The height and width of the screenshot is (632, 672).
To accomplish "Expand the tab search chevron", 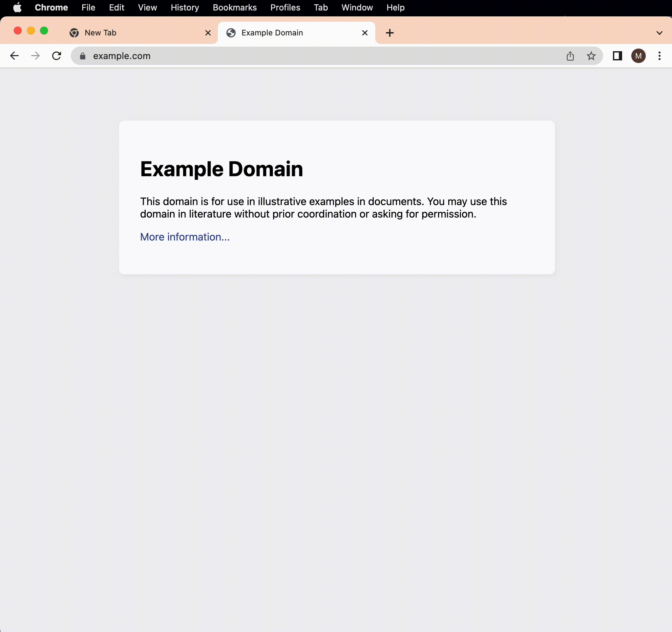I will point(659,33).
